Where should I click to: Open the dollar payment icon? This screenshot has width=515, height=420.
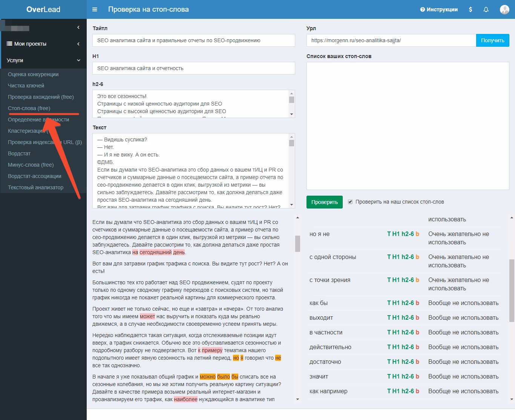pos(470,9)
